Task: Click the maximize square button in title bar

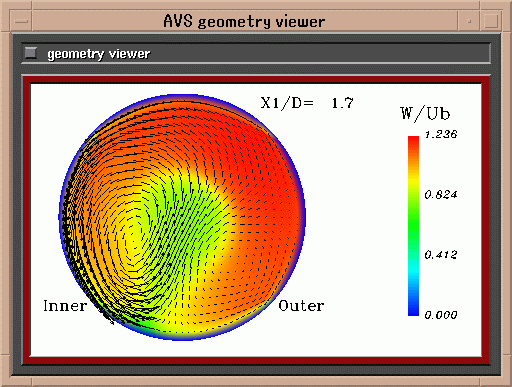Action: [491, 21]
